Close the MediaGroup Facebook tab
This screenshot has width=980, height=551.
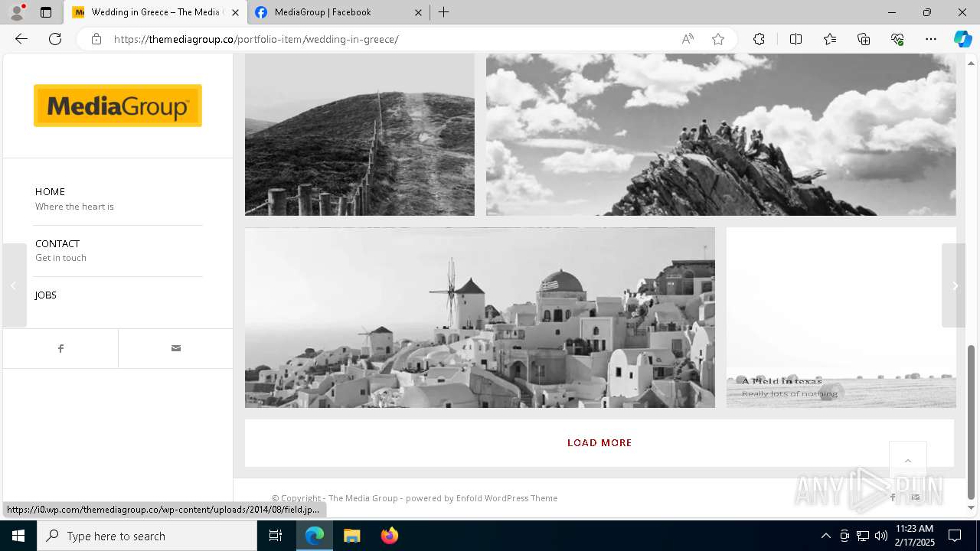(418, 12)
